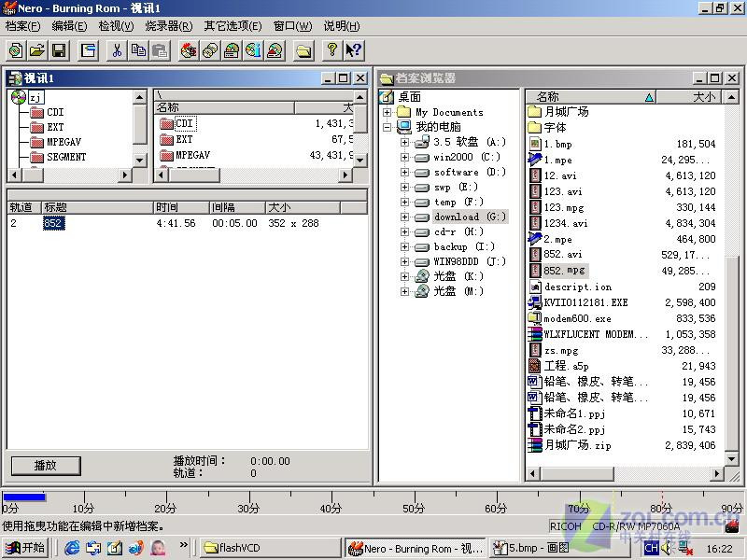Activate context help arrow-question icon
The width and height of the screenshot is (747, 560).
coord(354,50)
